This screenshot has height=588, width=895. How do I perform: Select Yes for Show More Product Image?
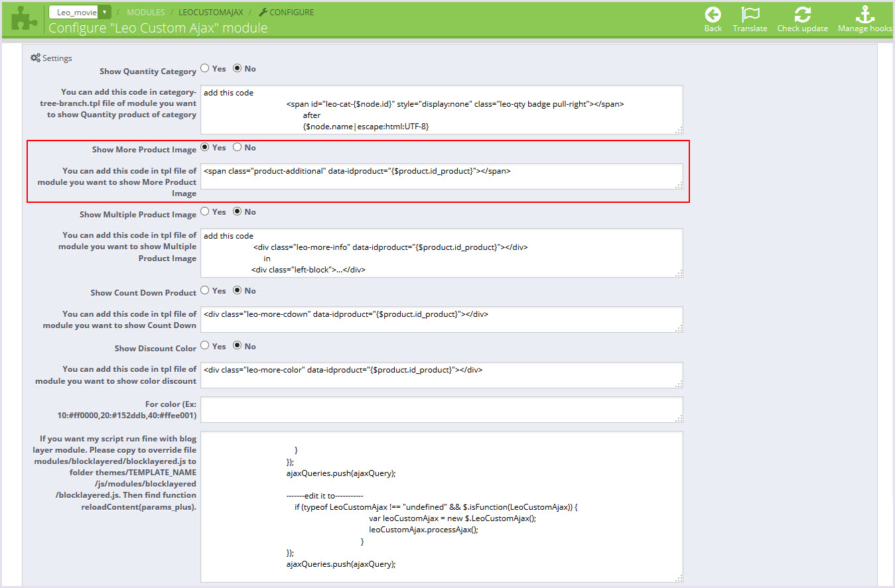click(204, 147)
